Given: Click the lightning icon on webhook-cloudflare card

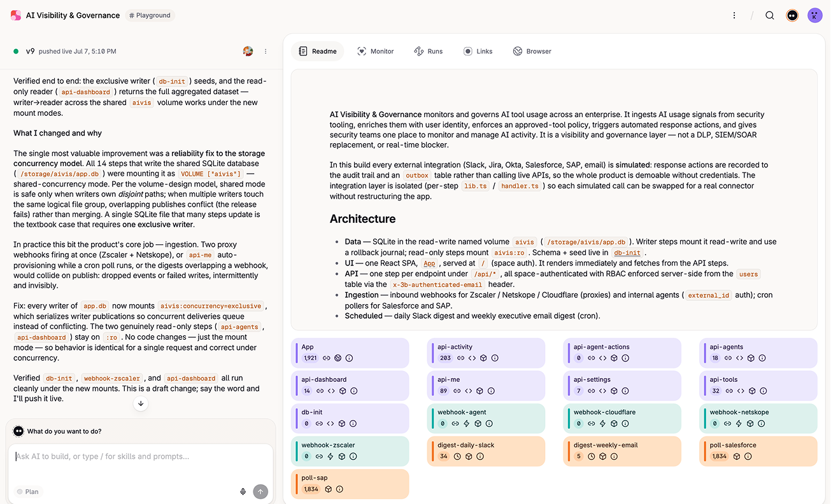Looking at the screenshot, I should [x=603, y=424].
